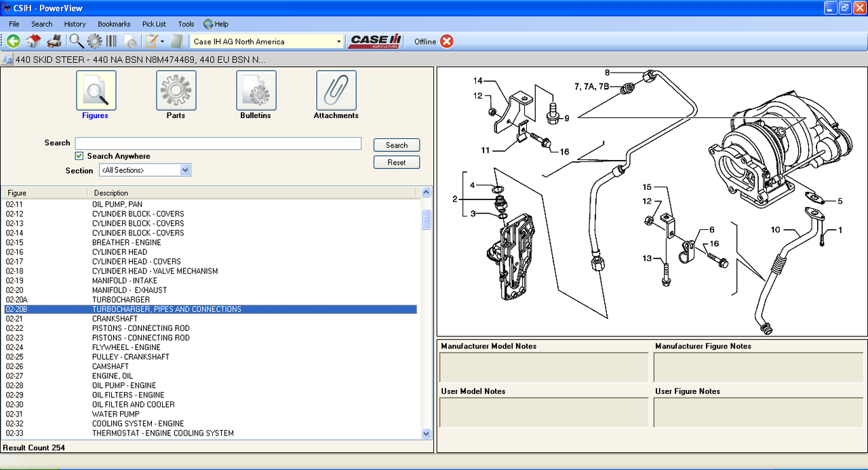Click the model breadcrumb icon before 440 SKID STEER

[x=7, y=60]
